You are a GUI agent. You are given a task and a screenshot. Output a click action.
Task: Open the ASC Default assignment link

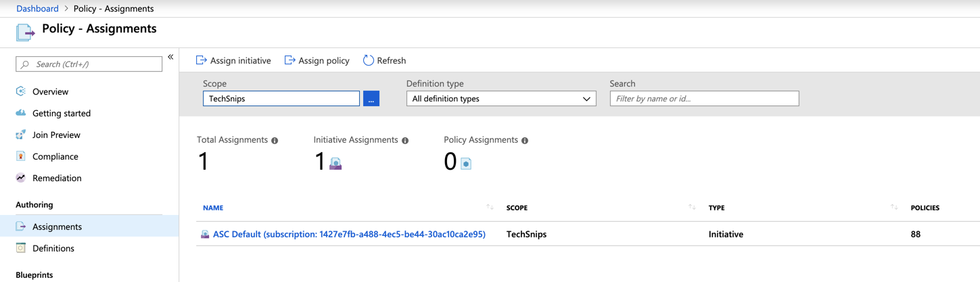point(349,234)
